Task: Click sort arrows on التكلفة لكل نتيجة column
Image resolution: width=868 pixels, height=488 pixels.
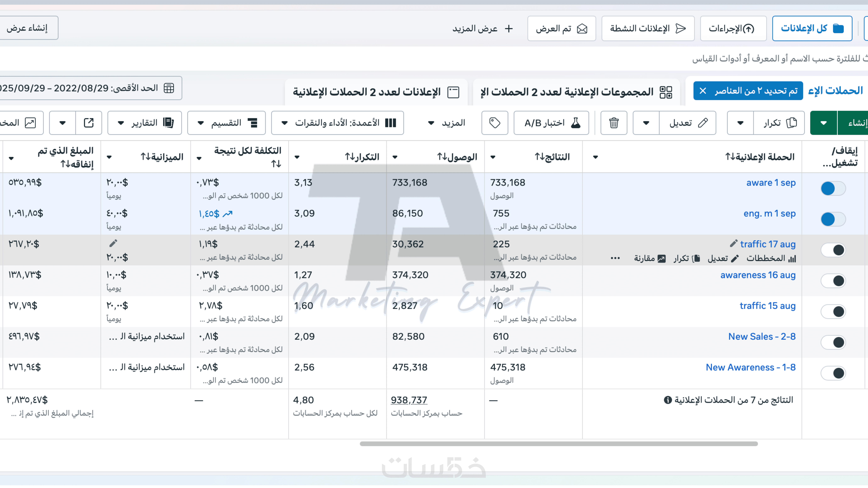Action: point(276,164)
